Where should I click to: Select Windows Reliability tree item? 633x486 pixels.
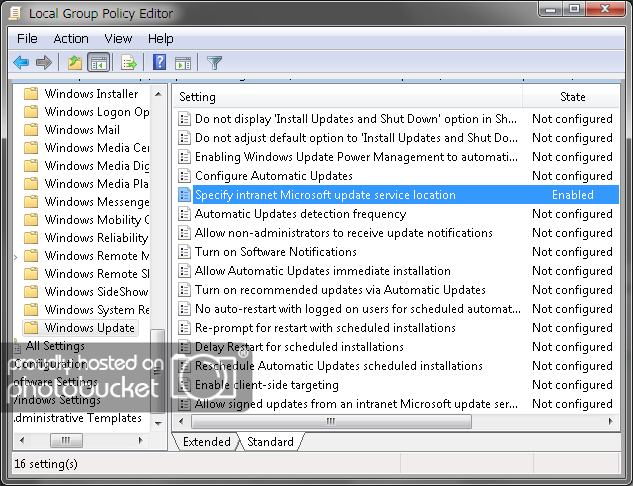[96, 237]
